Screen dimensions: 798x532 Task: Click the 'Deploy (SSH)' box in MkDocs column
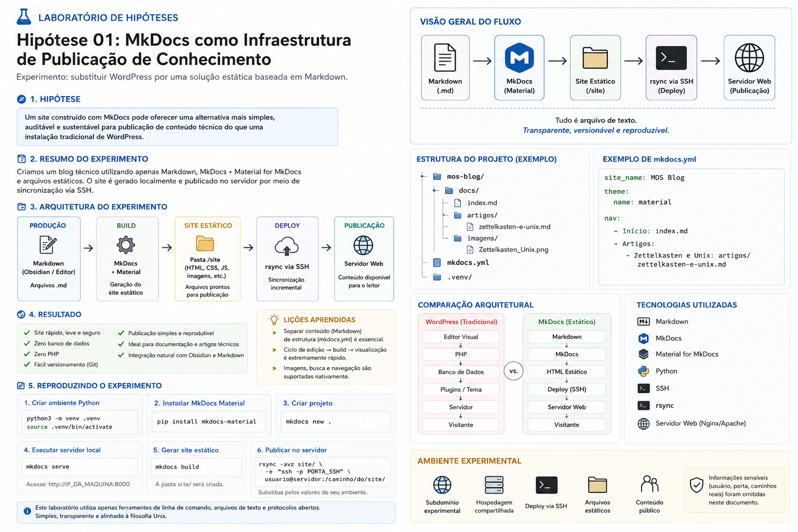567,390
